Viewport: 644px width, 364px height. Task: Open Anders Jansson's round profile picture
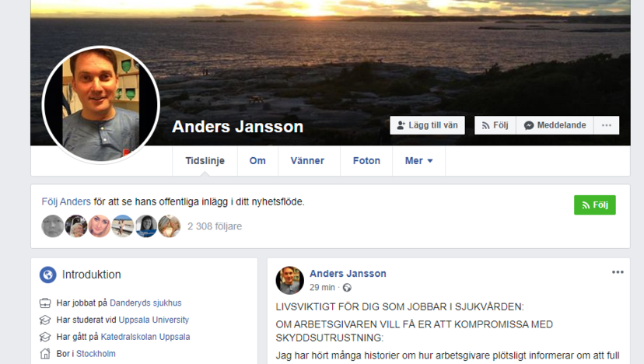100,105
